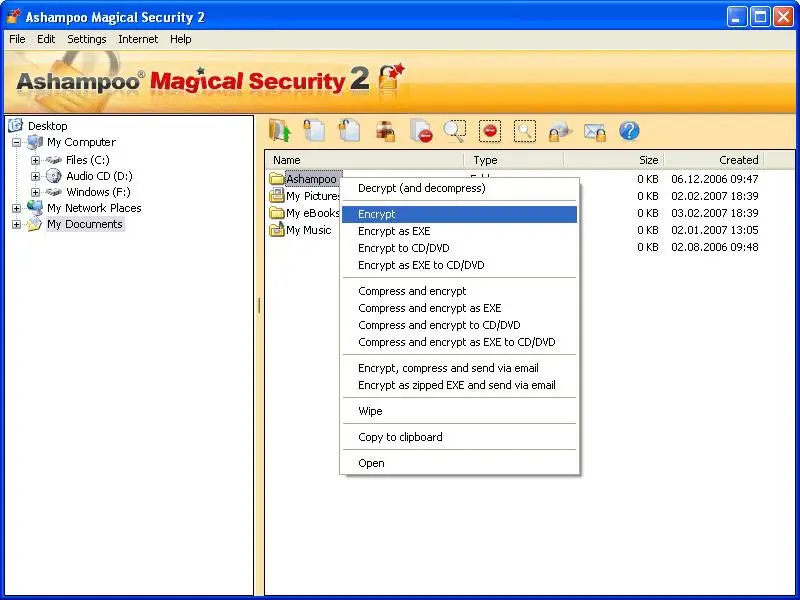Select Windows (F:) label in tree

[x=98, y=192]
